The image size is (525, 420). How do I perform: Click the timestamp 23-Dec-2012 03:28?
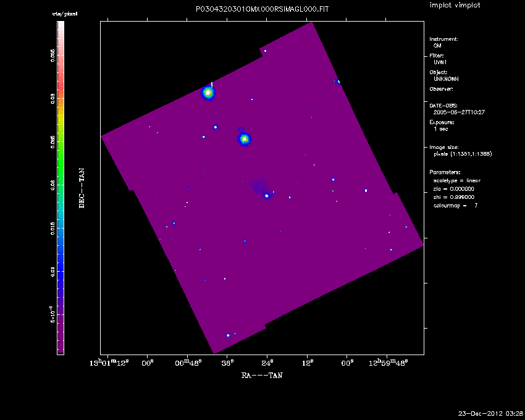point(490,414)
